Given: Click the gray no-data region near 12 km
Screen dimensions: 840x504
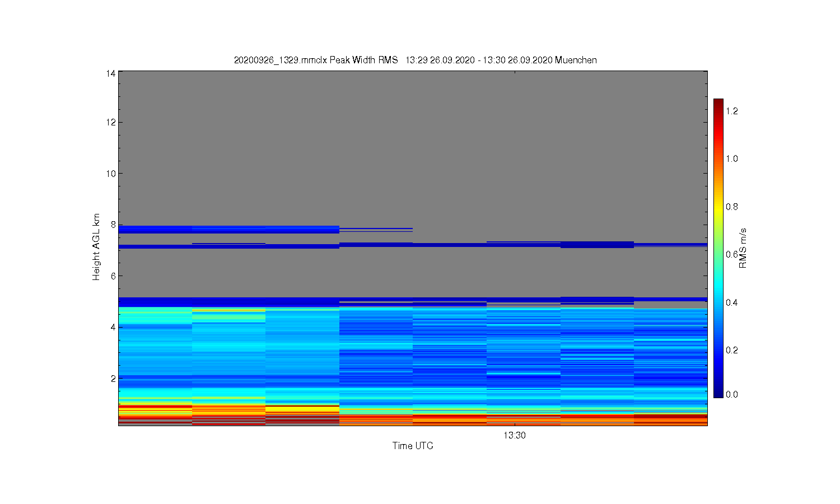Looking at the screenshot, I should [413, 122].
